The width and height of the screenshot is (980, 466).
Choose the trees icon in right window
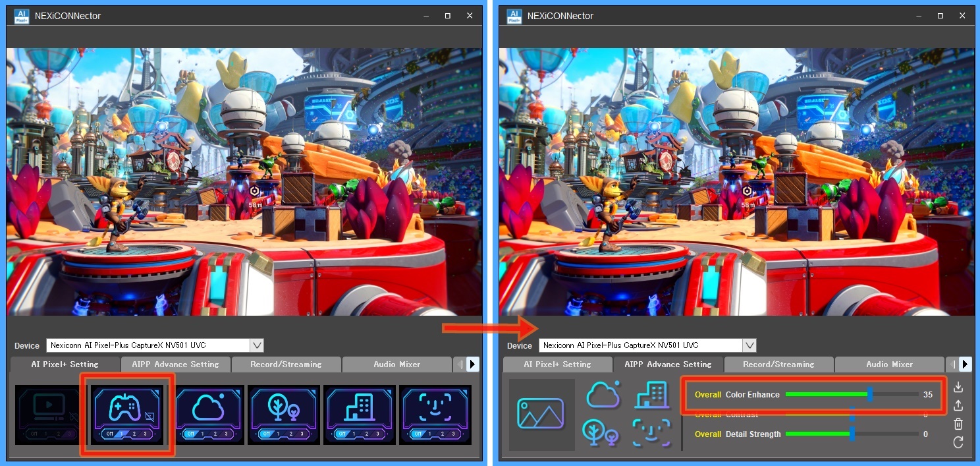pos(600,432)
